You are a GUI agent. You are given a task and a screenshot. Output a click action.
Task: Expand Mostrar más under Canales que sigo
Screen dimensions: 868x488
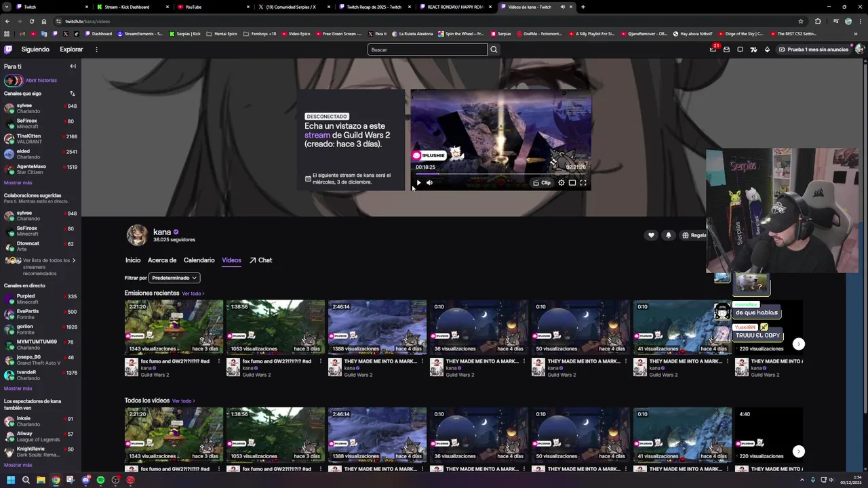[x=18, y=183]
